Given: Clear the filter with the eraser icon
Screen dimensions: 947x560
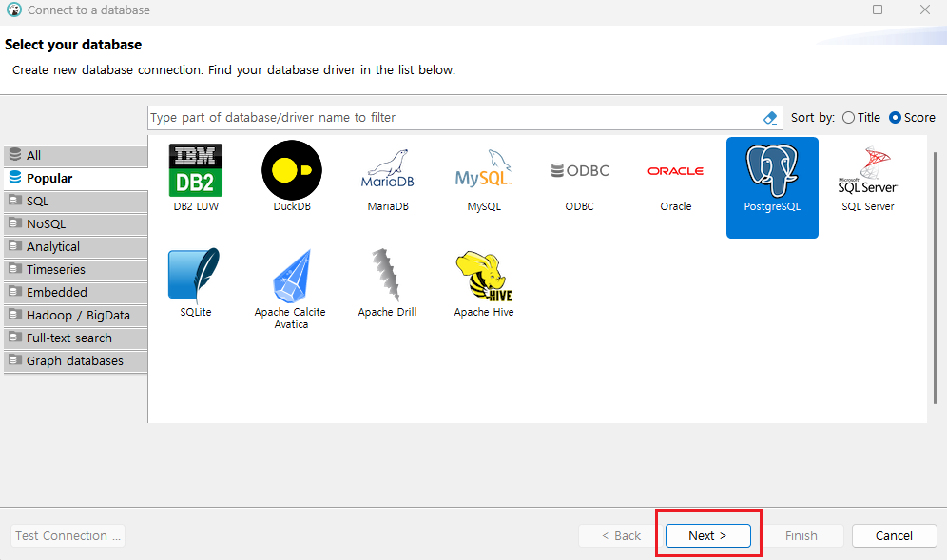Looking at the screenshot, I should point(770,118).
